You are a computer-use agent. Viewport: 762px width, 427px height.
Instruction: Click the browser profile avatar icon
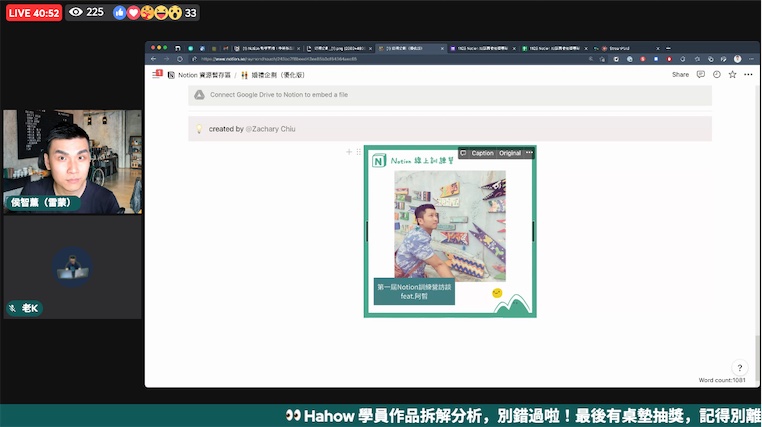(737, 59)
